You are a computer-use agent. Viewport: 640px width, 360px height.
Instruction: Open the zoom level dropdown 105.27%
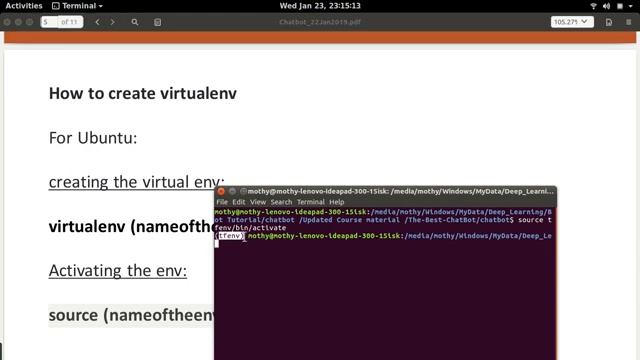[572, 22]
